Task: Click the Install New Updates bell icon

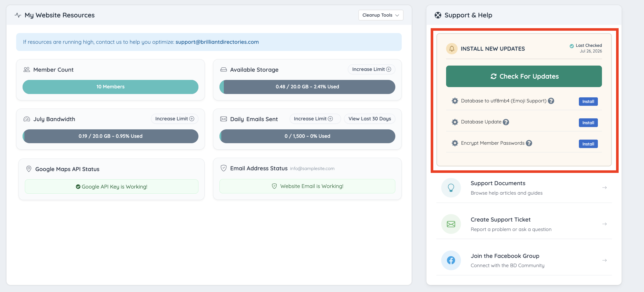Action: click(x=452, y=49)
